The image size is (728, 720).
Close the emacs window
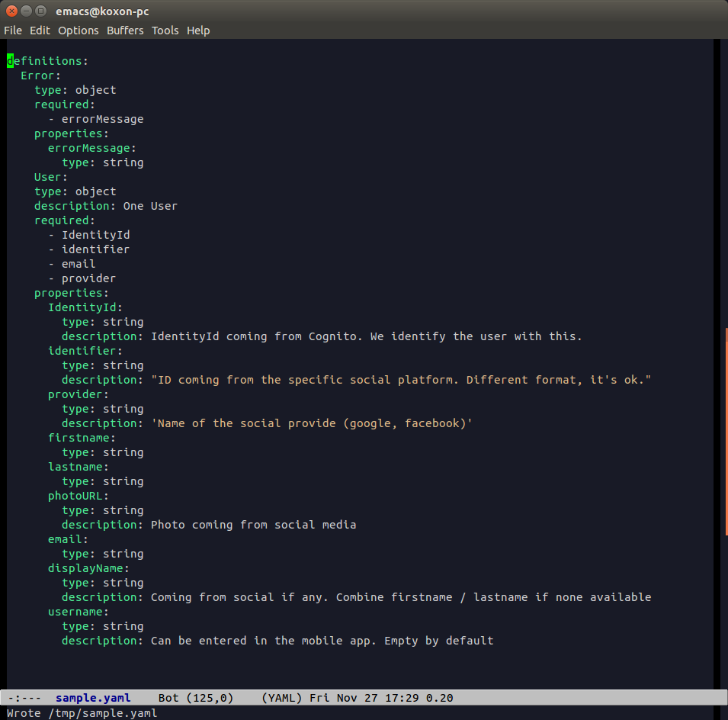(12, 11)
